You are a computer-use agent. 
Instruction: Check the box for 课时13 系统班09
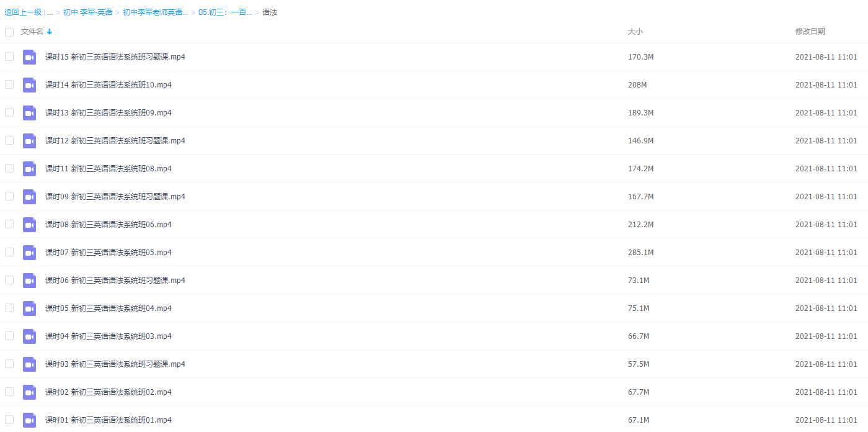point(9,112)
